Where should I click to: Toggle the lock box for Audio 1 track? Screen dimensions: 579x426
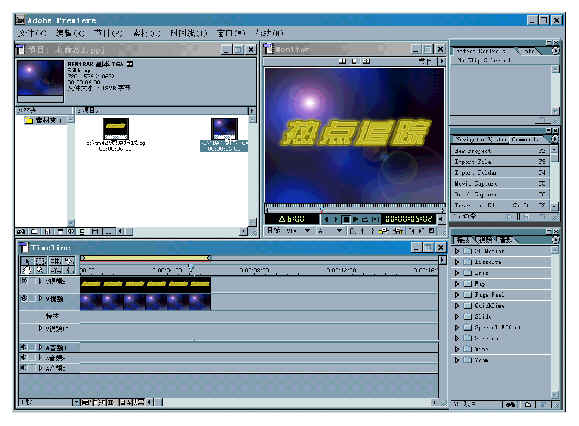[32, 347]
